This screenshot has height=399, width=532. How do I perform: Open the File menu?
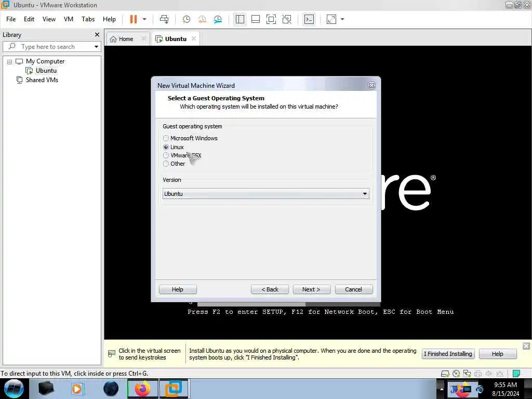[x=11, y=19]
